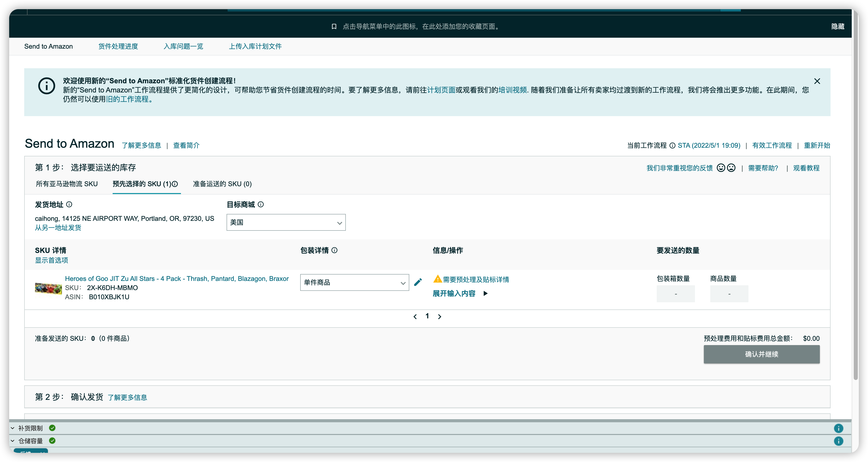Click the product thumbnail image

[x=48, y=288]
